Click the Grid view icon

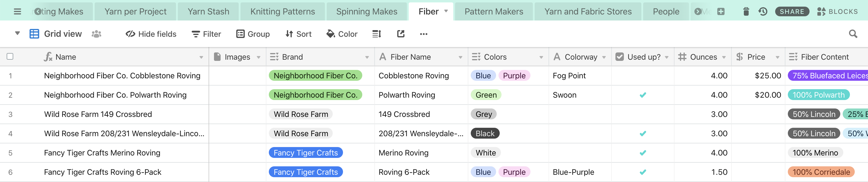(34, 34)
